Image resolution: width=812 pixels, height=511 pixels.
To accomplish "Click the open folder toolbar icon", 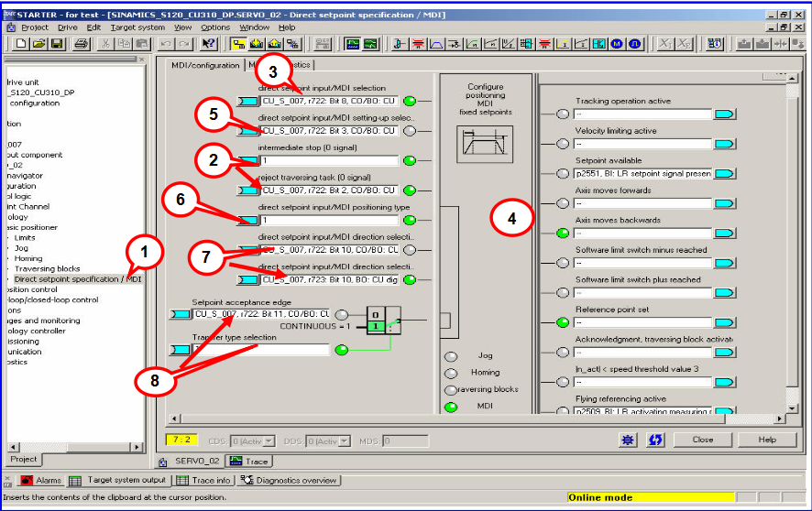I will (38, 43).
